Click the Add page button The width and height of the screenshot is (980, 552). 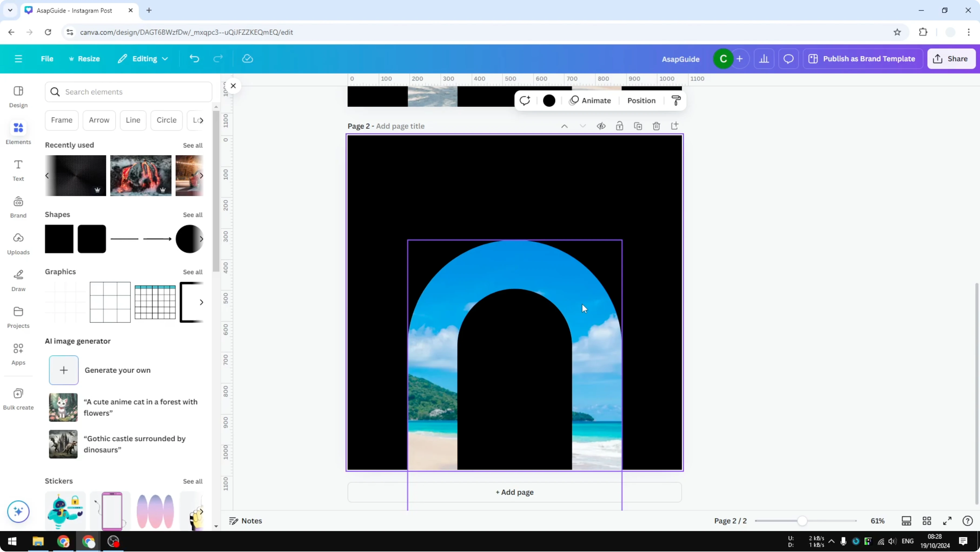coord(514,492)
